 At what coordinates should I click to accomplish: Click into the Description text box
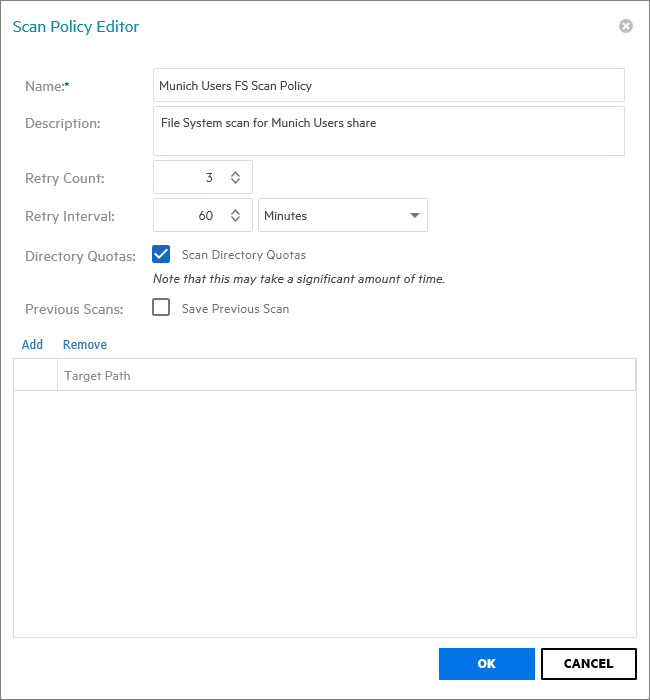pyautogui.click(x=389, y=131)
